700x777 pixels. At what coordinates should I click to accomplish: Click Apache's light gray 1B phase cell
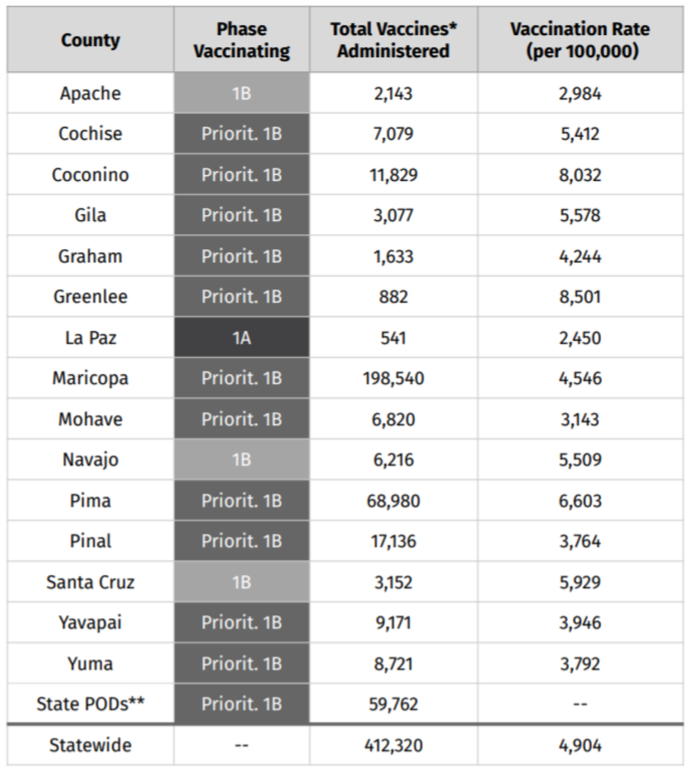click(241, 93)
